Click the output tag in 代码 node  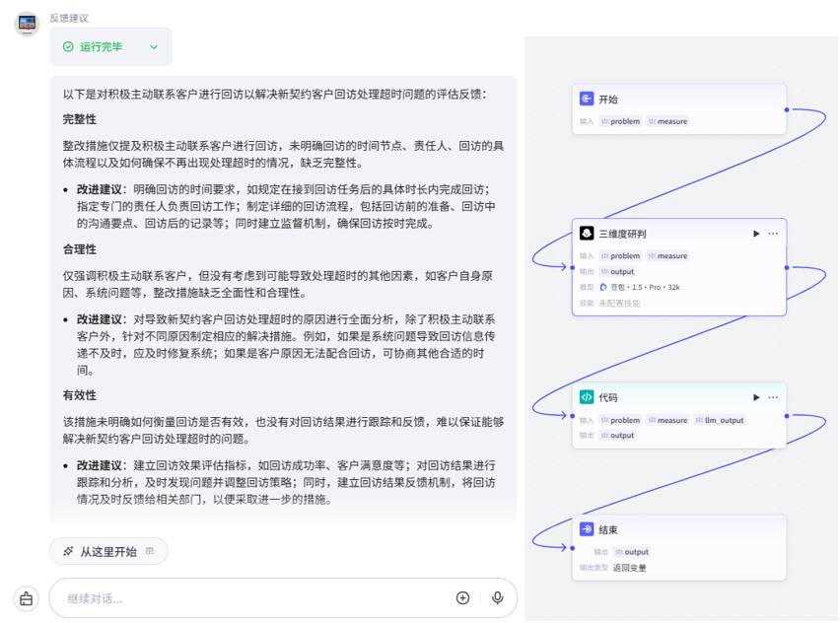[617, 436]
